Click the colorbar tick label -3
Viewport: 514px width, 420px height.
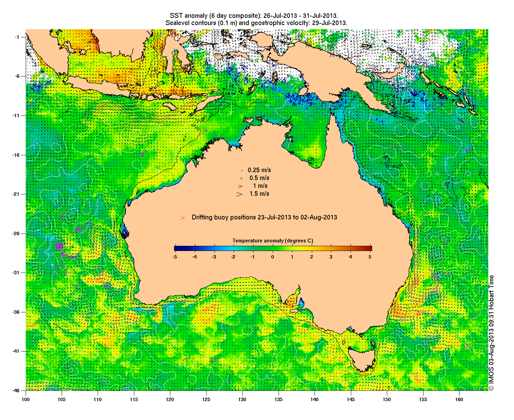pos(213,256)
